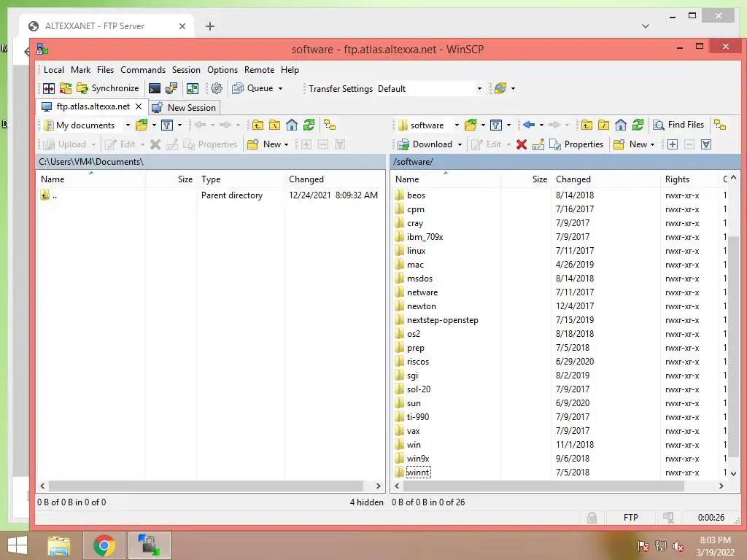Viewport: 747px width, 560px height.
Task: Open File Explorer from the taskbar
Action: [x=59, y=545]
